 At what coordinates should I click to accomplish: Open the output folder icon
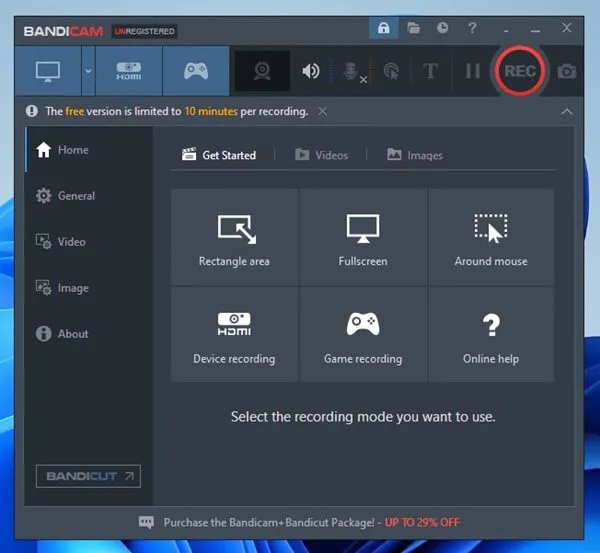[412, 29]
